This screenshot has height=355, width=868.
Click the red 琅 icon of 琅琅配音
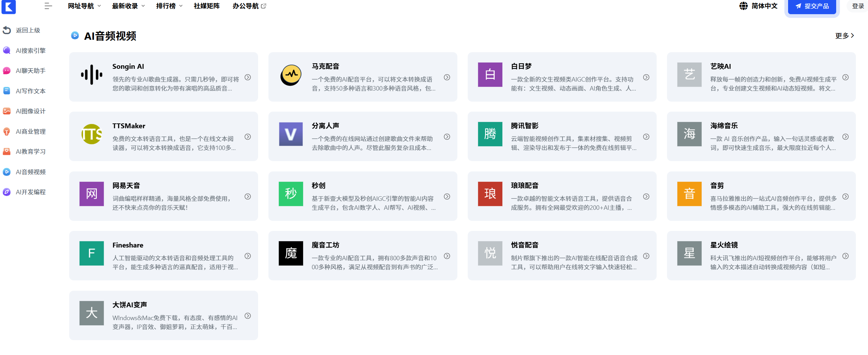point(490,194)
